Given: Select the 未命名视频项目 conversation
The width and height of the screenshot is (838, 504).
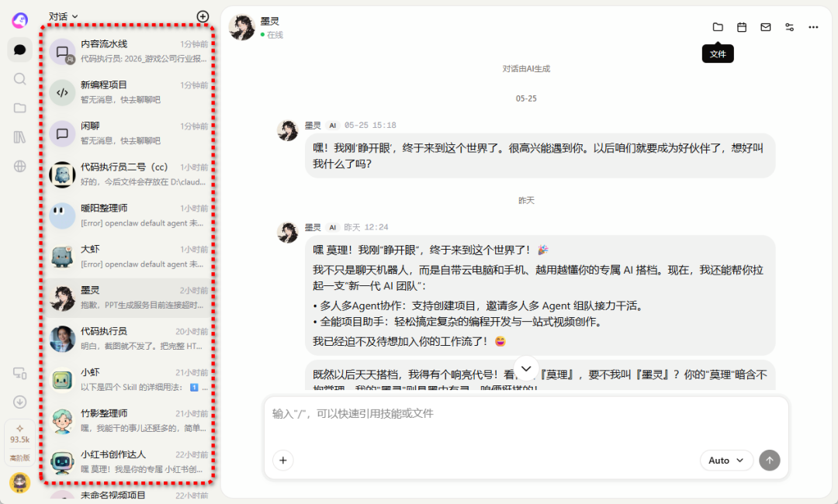Looking at the screenshot, I should coord(128,495).
